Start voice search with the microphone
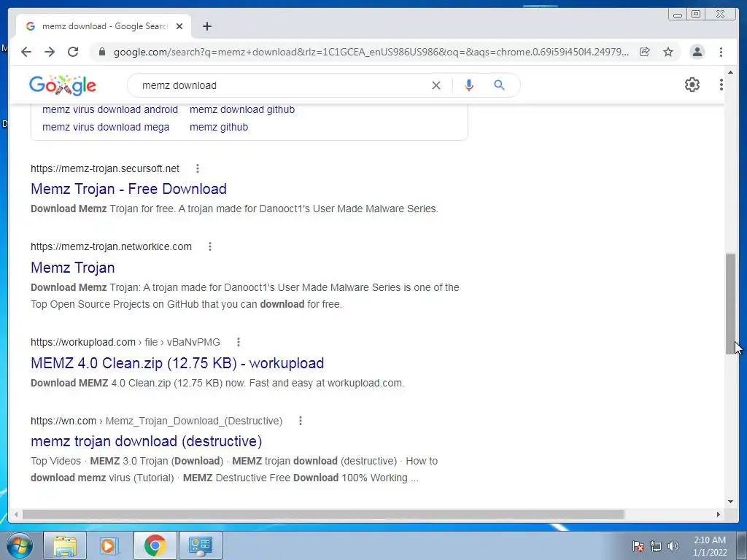 [469, 85]
